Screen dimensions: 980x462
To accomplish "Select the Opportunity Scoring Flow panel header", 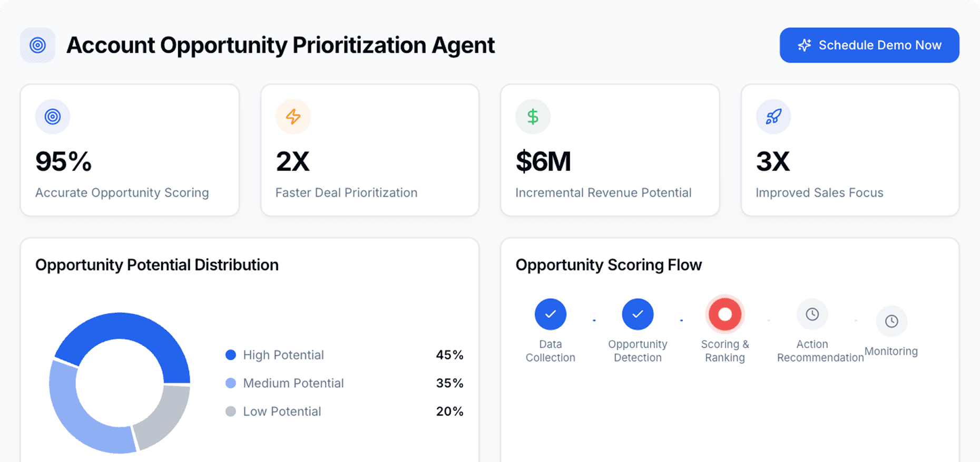I will click(609, 264).
